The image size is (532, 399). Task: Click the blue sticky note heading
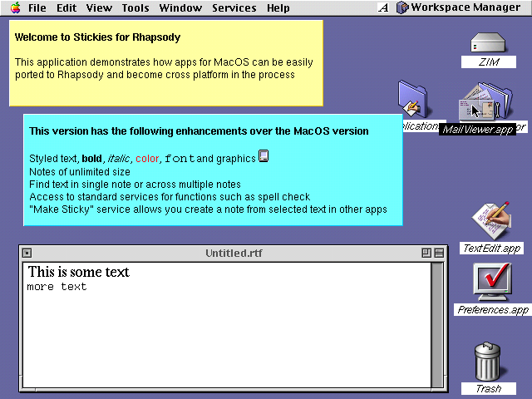click(199, 131)
